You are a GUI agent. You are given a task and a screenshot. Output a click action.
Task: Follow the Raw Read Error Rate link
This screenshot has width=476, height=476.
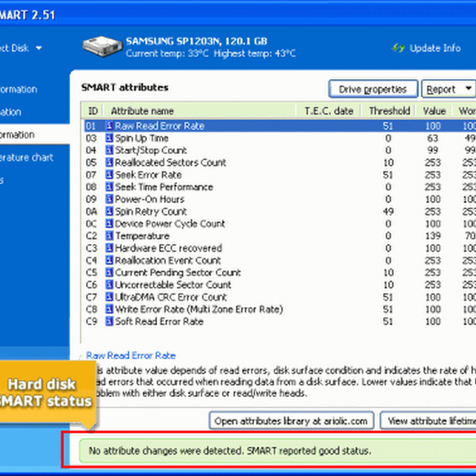131,355
